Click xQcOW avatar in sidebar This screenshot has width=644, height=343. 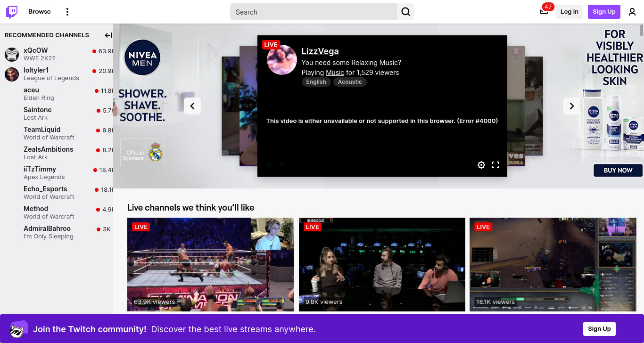pyautogui.click(x=12, y=55)
